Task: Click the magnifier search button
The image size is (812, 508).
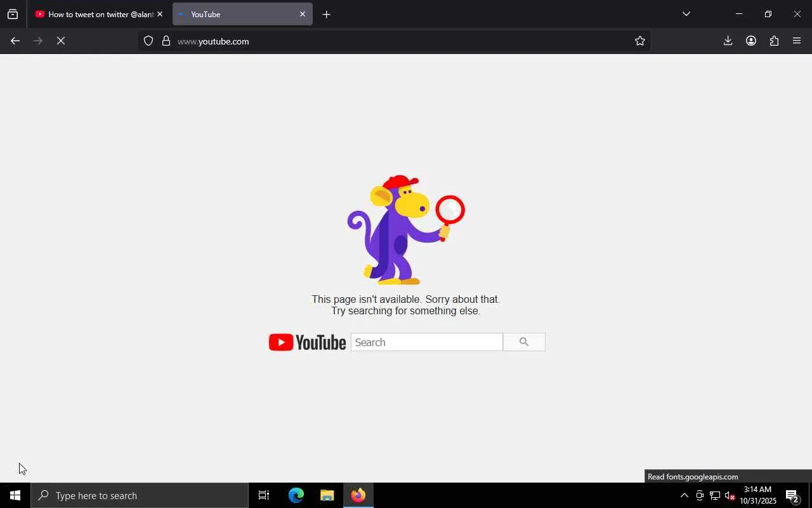Action: (524, 342)
